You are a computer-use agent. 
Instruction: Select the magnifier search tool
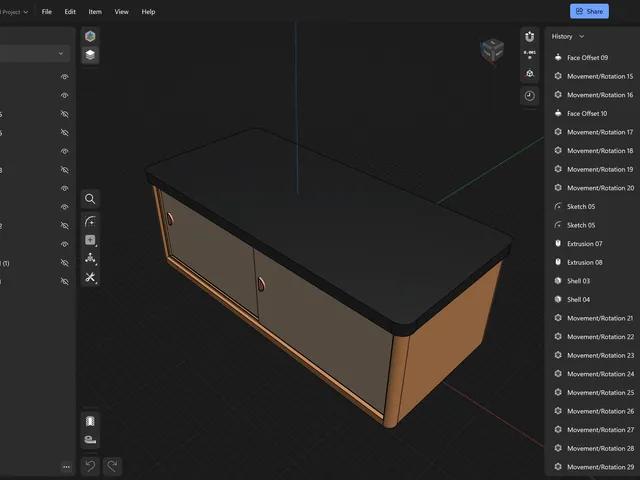90,199
